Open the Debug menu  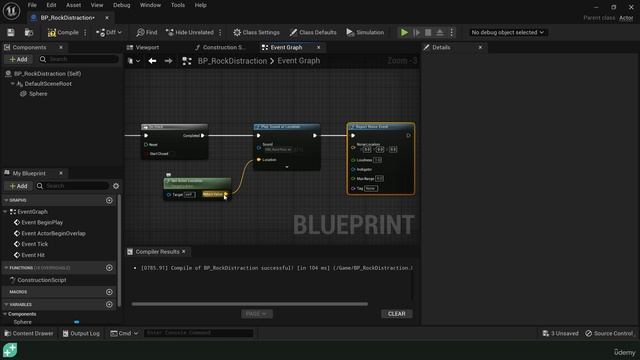tap(122, 5)
